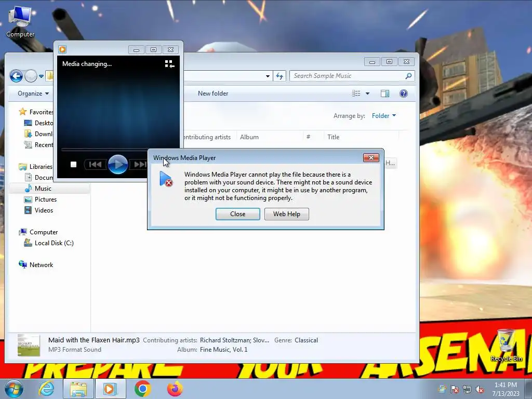Click album art thumbnail in details pane
The width and height of the screenshot is (532, 399).
click(29, 345)
